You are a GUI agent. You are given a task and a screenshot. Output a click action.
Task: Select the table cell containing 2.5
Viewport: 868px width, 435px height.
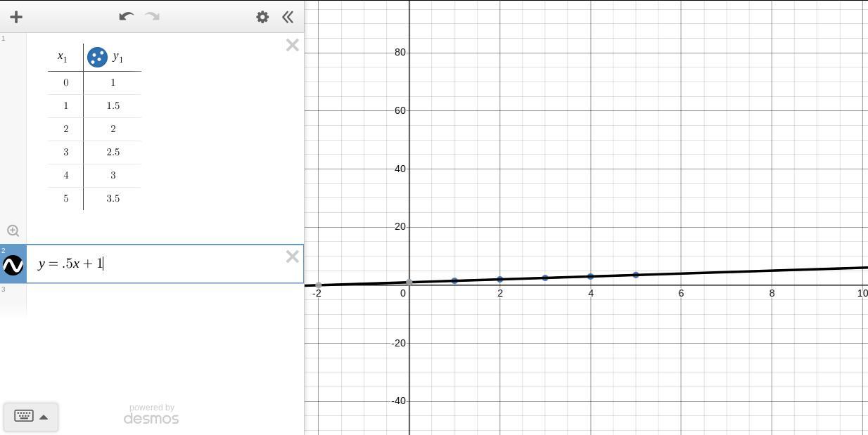[113, 152]
